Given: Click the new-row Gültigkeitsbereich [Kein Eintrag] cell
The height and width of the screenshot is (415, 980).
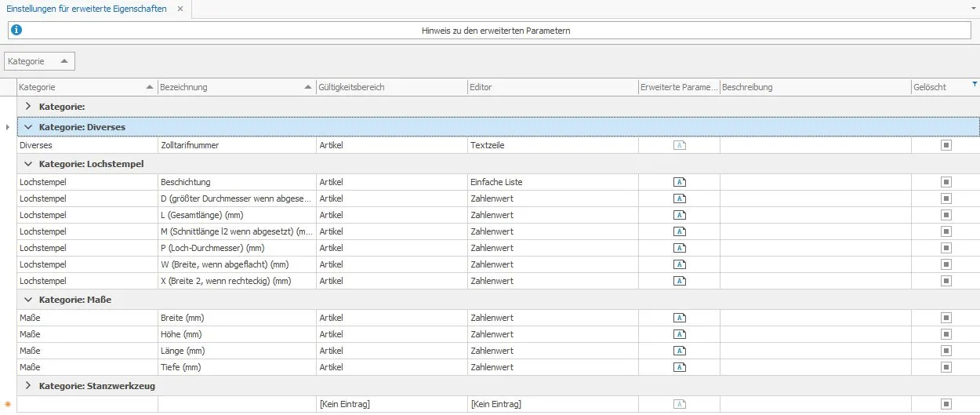Looking at the screenshot, I should tap(392, 404).
